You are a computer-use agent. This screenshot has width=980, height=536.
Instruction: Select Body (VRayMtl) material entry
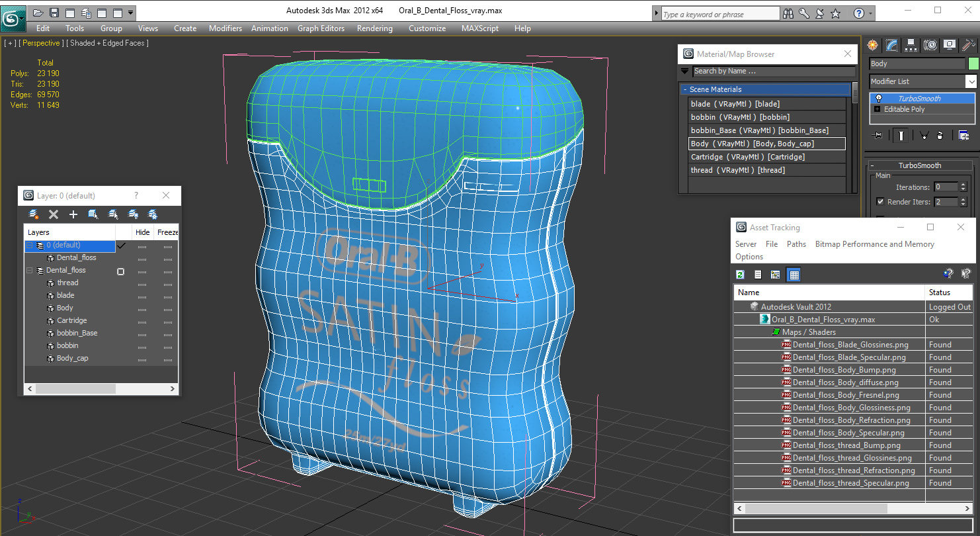point(767,144)
